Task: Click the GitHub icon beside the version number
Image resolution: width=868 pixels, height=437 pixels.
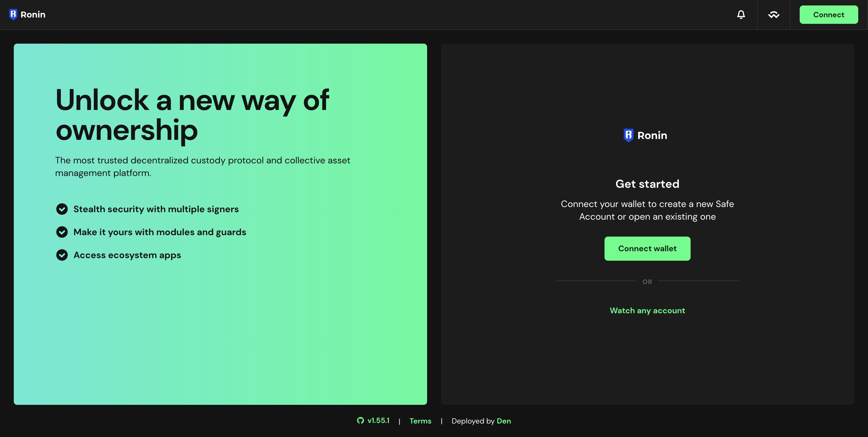Action: click(x=360, y=420)
